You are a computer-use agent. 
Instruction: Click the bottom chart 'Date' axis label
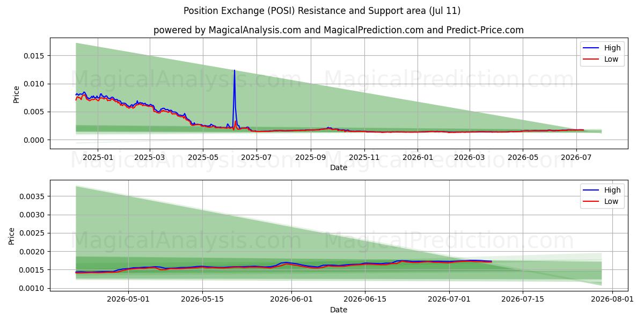[x=339, y=310]
